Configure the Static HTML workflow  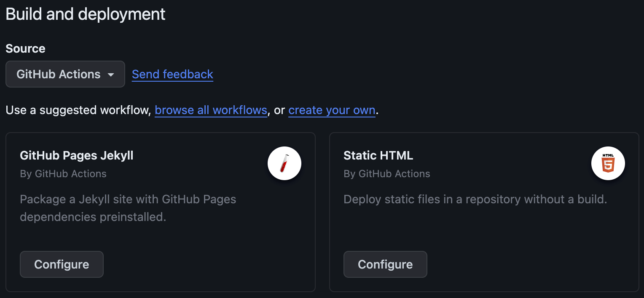click(x=385, y=264)
